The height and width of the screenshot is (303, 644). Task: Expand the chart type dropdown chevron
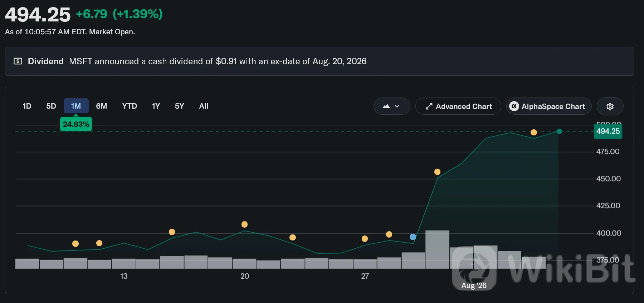tap(397, 106)
